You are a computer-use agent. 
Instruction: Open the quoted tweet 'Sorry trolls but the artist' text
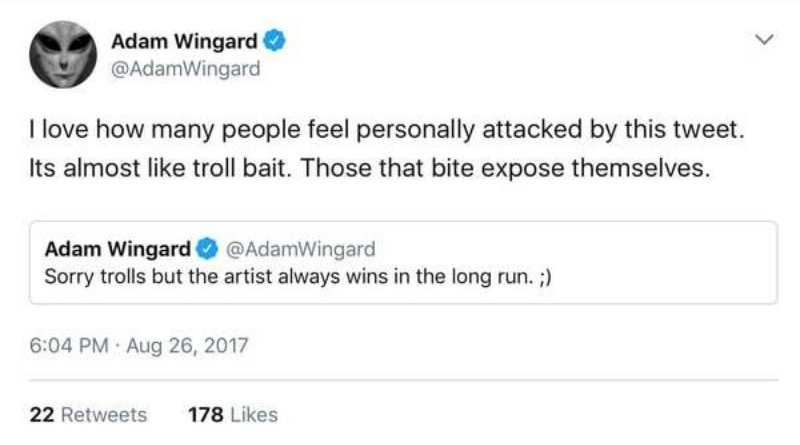point(298,277)
